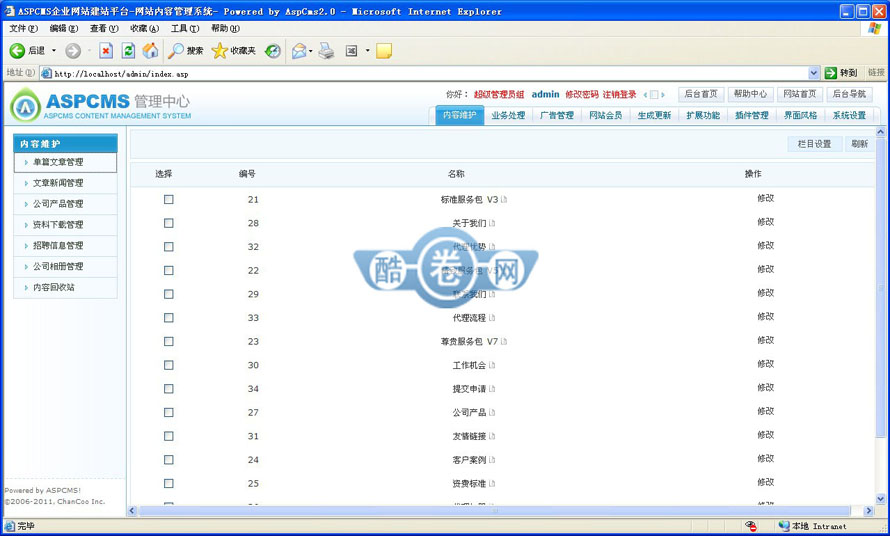
Task: Click the IE Back arrow icon
Action: [x=17, y=51]
